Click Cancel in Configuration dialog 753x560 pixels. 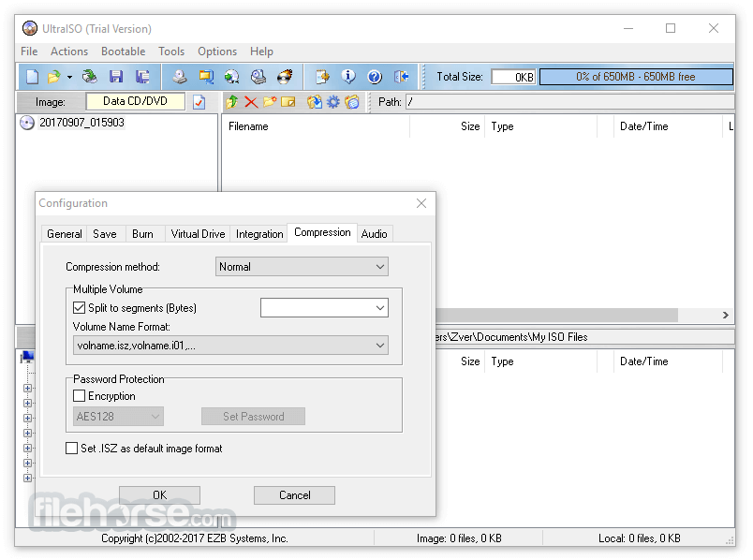(x=294, y=495)
